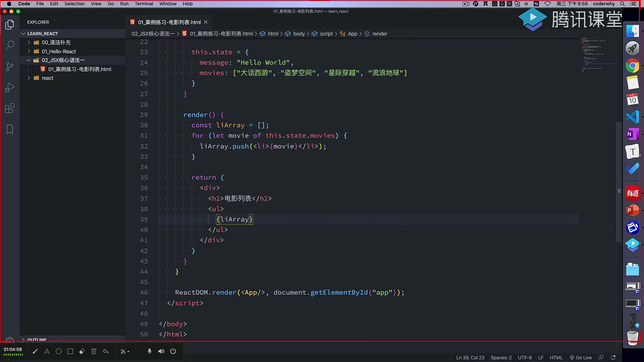Open the Selection menu
Viewport: 644px width, 362px height.
74,4
